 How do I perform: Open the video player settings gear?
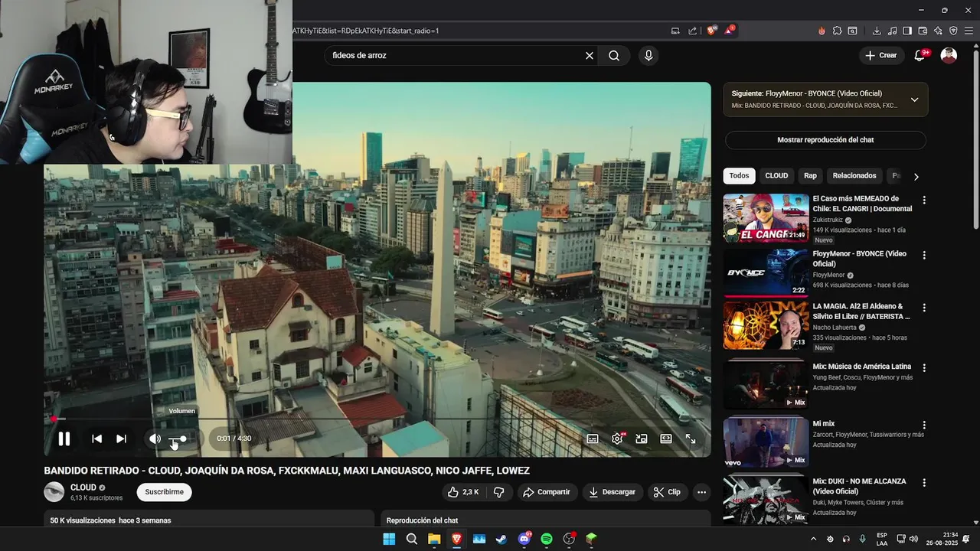tap(617, 439)
